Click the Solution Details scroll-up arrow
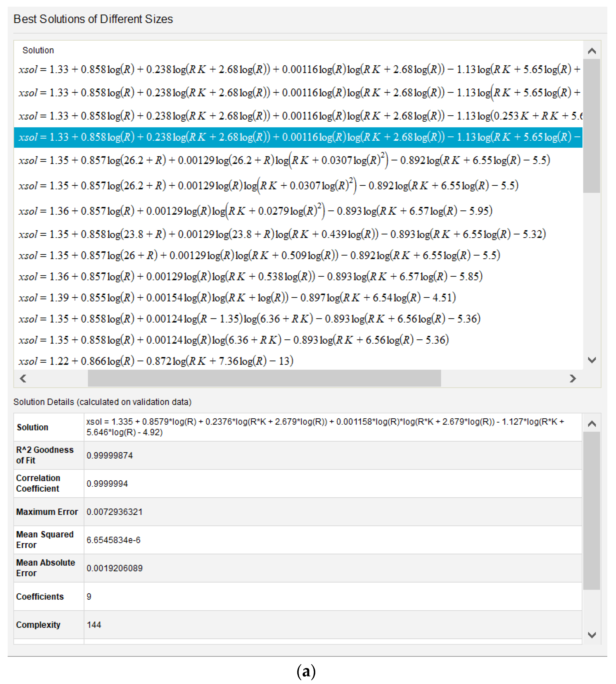Viewport: 616px width, 684px height. 592,424
